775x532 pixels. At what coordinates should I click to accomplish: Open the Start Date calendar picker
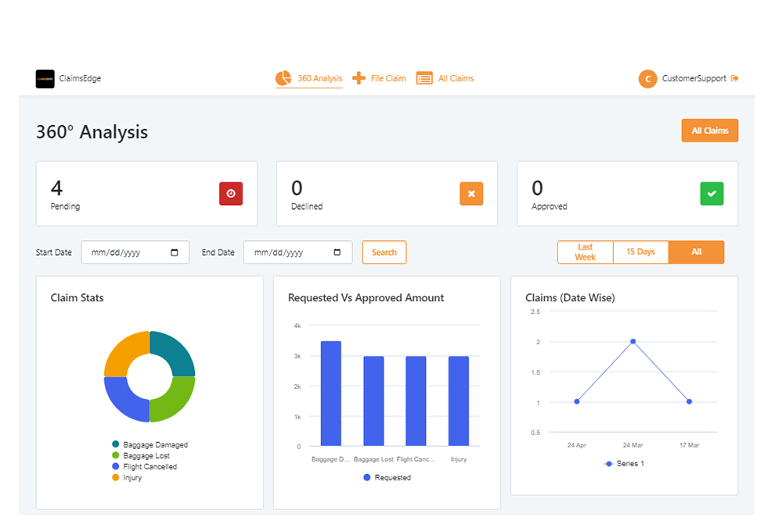tap(175, 253)
